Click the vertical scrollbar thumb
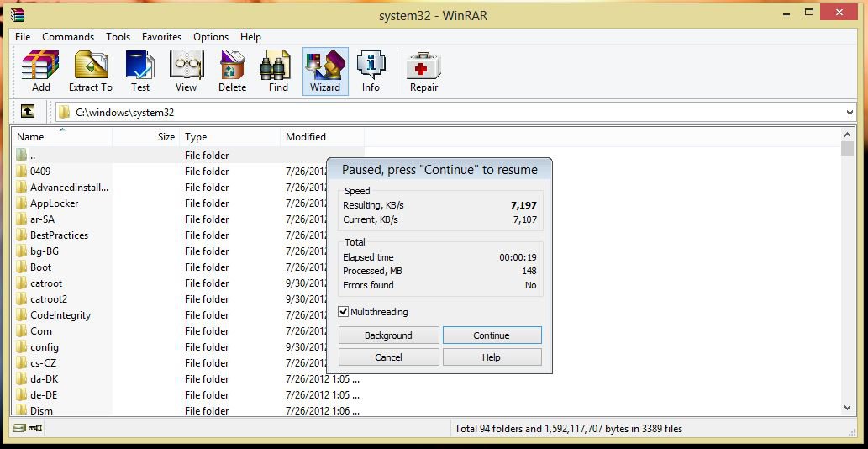 (847, 148)
